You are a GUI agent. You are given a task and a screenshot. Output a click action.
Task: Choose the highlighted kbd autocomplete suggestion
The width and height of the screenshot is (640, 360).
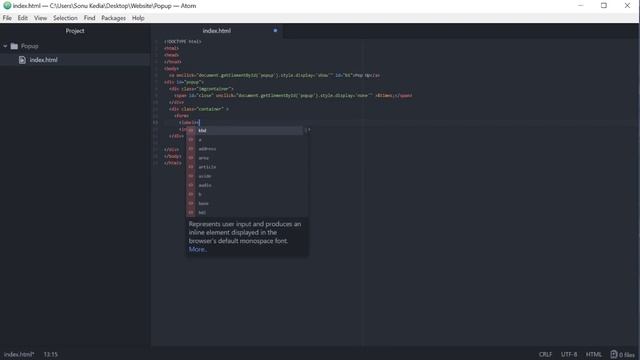(x=245, y=131)
